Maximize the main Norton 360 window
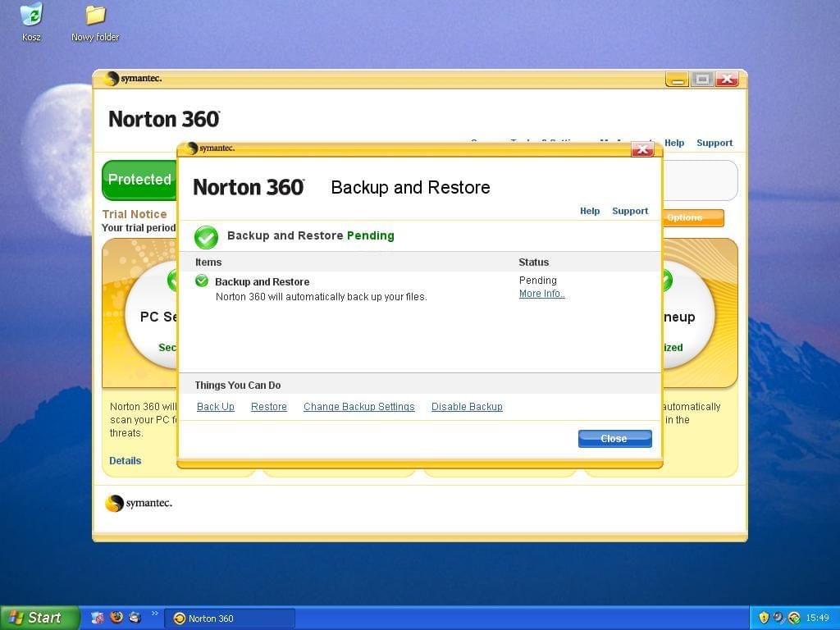The width and height of the screenshot is (840, 630). 702,80
